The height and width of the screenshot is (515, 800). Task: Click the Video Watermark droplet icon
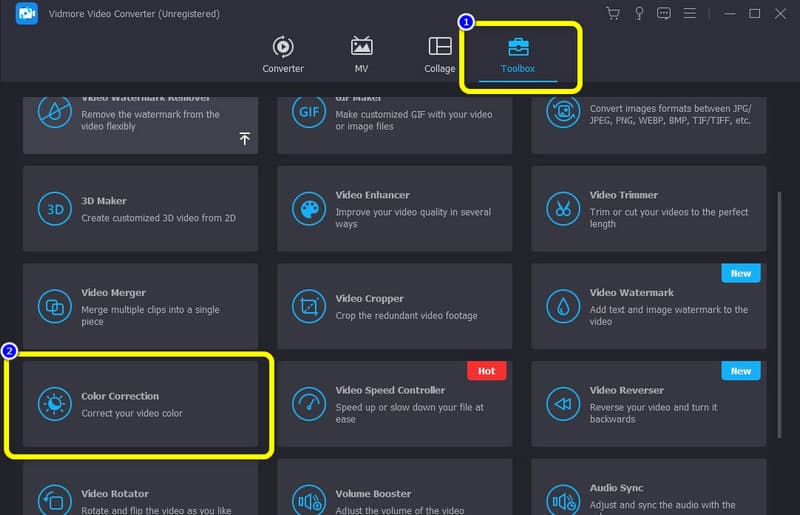click(x=563, y=306)
